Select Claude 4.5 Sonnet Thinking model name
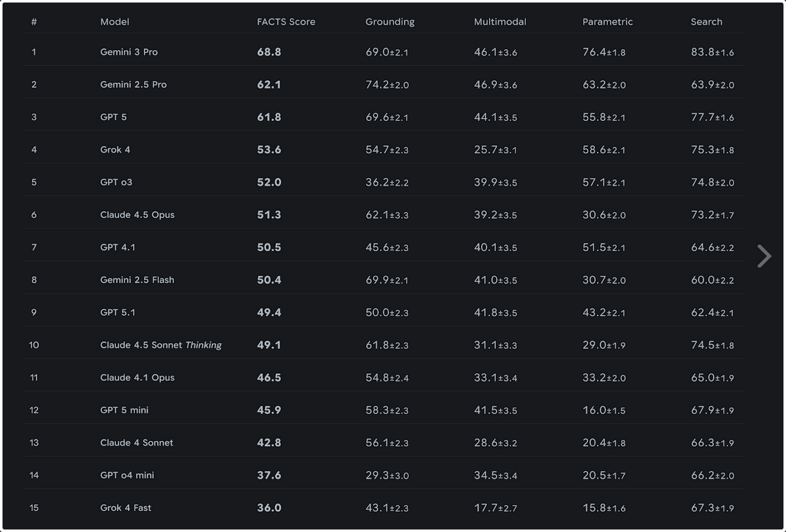This screenshot has width=786, height=532. click(161, 345)
